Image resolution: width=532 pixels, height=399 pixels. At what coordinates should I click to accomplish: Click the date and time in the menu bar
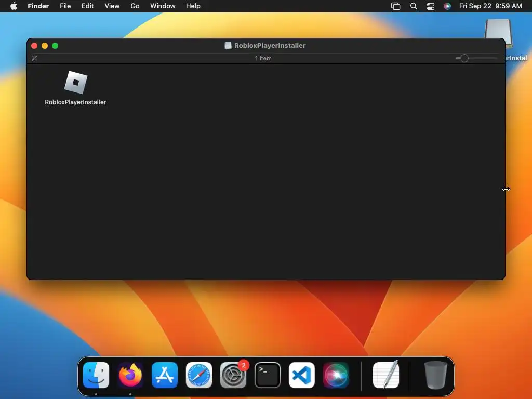click(x=490, y=6)
